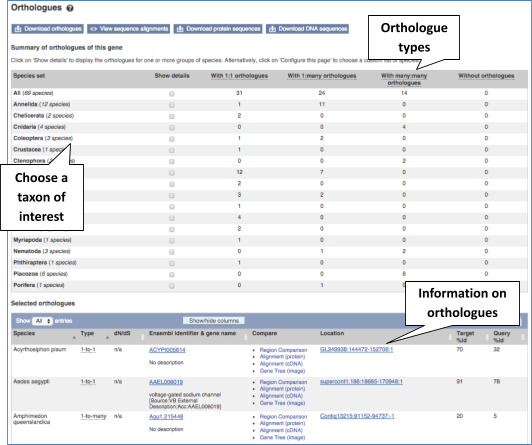Viewport: 532px width, 445px height.
Task: Open Alignment (cDNA) for Amphimedon queenslandica
Action: point(281,430)
